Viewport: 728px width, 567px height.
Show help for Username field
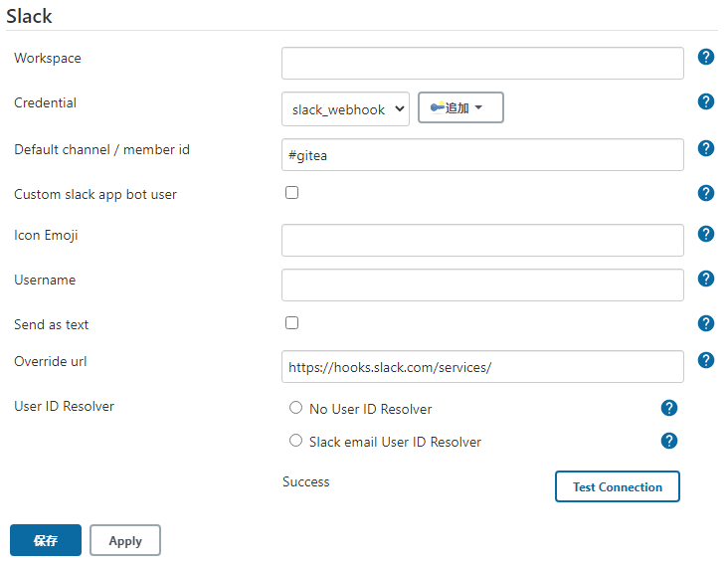[x=706, y=279]
